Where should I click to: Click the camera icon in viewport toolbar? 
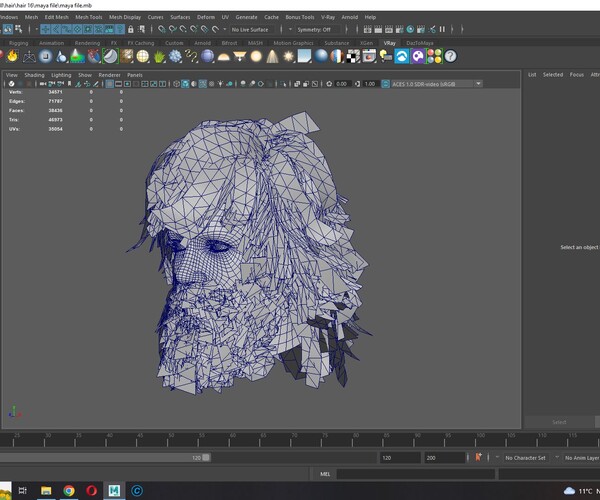pos(43,84)
